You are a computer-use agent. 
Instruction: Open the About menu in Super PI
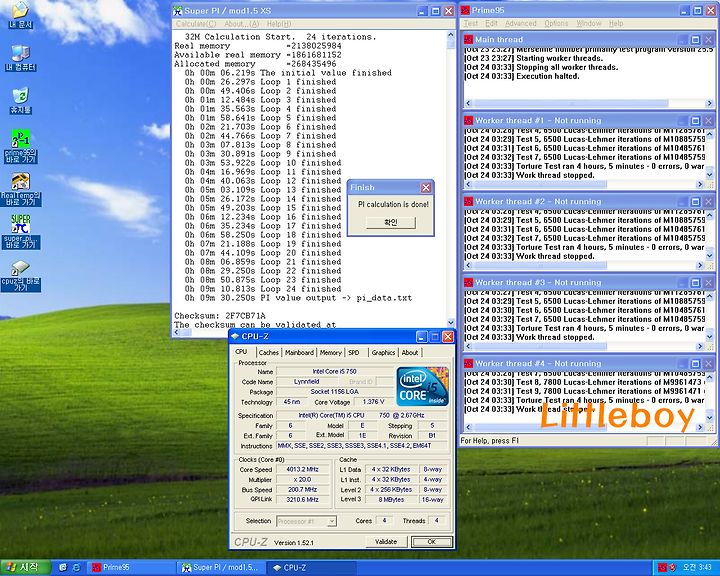pos(241,24)
